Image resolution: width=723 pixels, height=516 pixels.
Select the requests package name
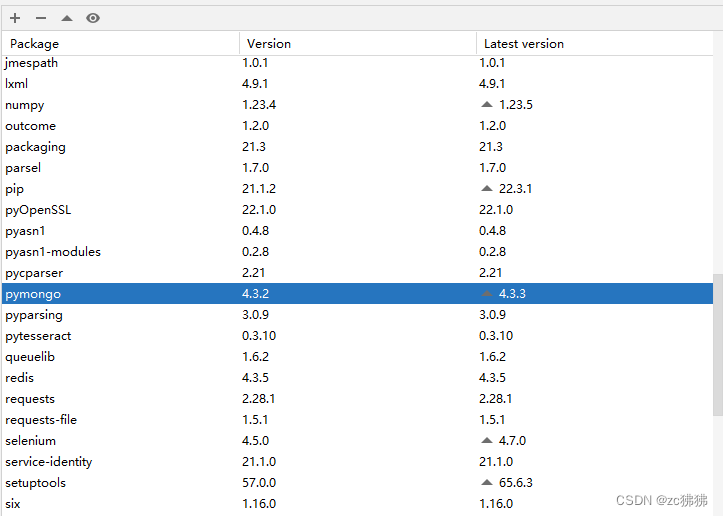[30, 399]
